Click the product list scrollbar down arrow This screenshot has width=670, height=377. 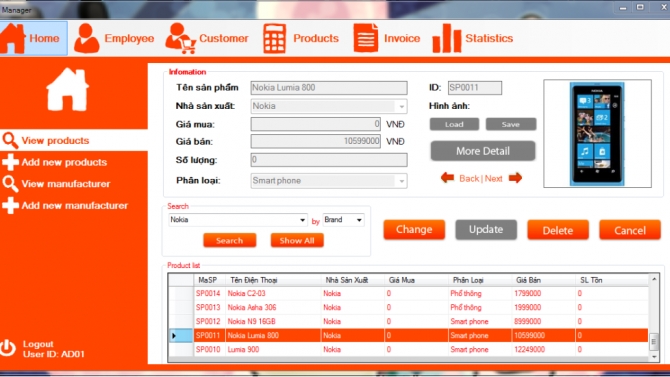pos(654,356)
